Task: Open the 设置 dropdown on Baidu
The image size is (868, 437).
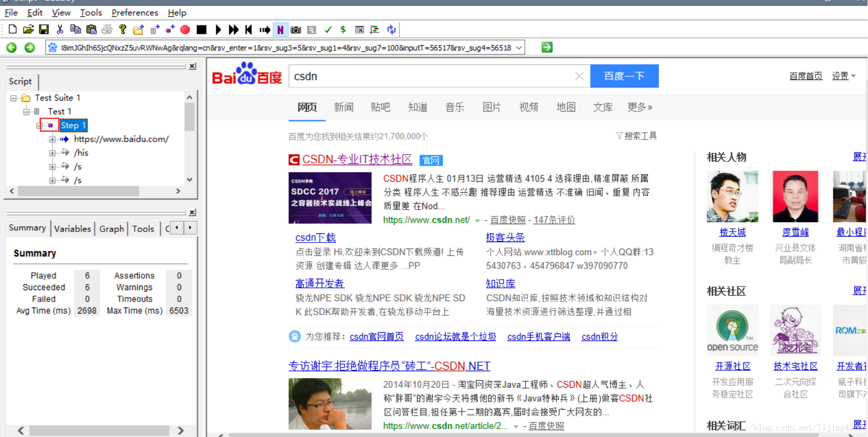Action: (x=844, y=76)
